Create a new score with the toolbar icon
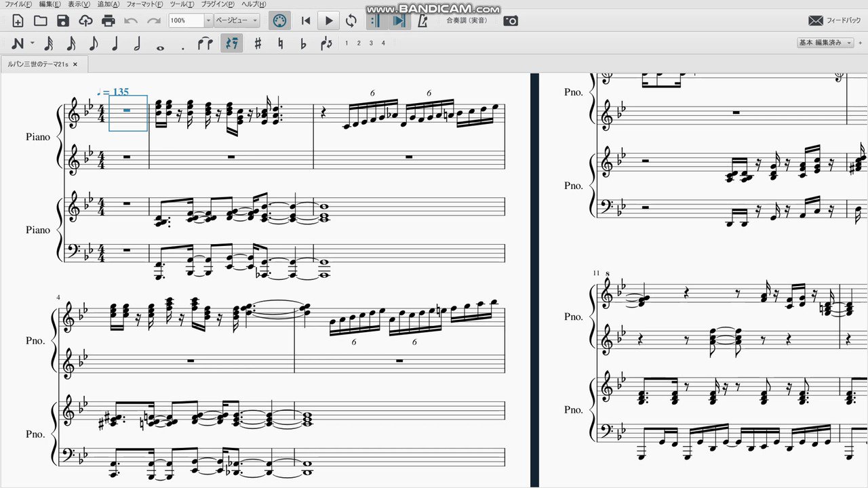The width and height of the screenshot is (868, 488). click(18, 20)
